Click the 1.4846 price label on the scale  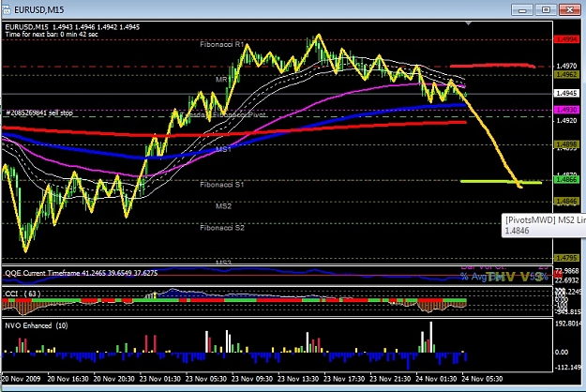point(566,202)
